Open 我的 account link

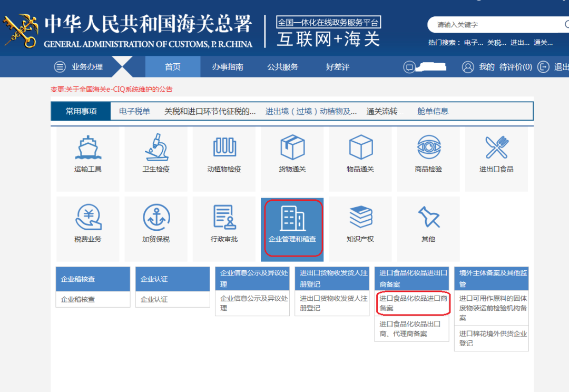pos(486,67)
